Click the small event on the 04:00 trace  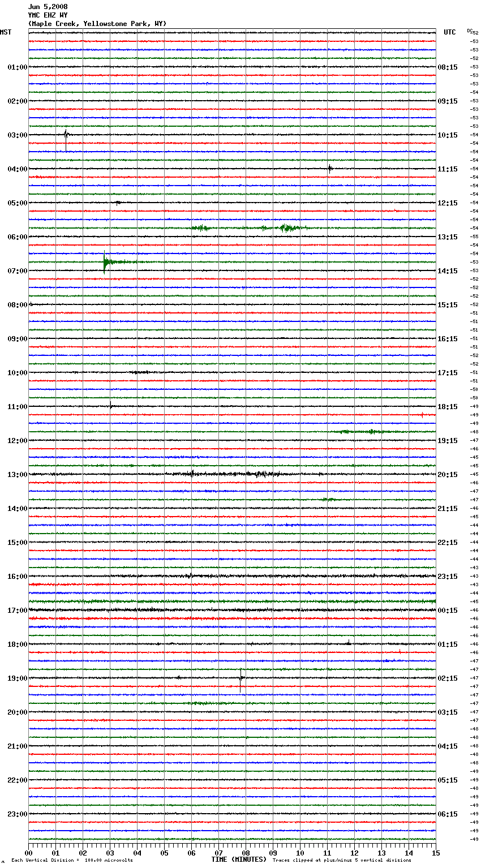pyautogui.click(x=329, y=168)
